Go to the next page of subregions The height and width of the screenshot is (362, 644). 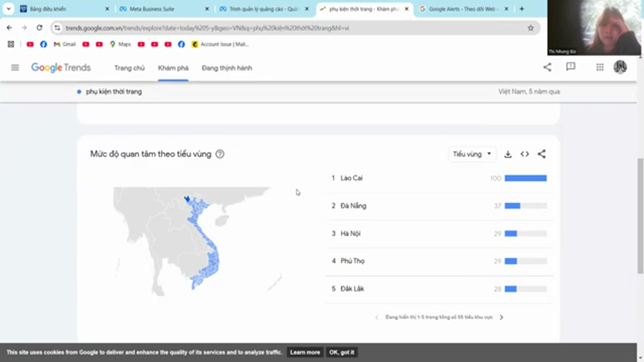click(501, 317)
